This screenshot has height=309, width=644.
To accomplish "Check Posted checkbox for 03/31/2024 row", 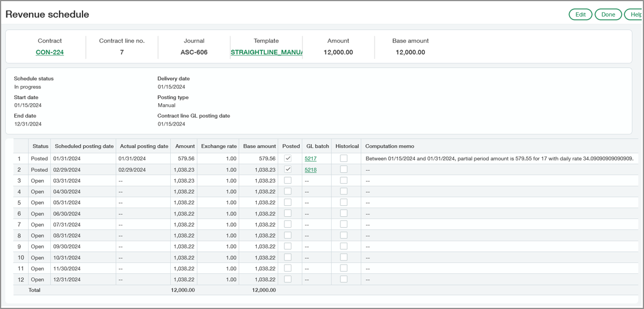I will click(287, 180).
